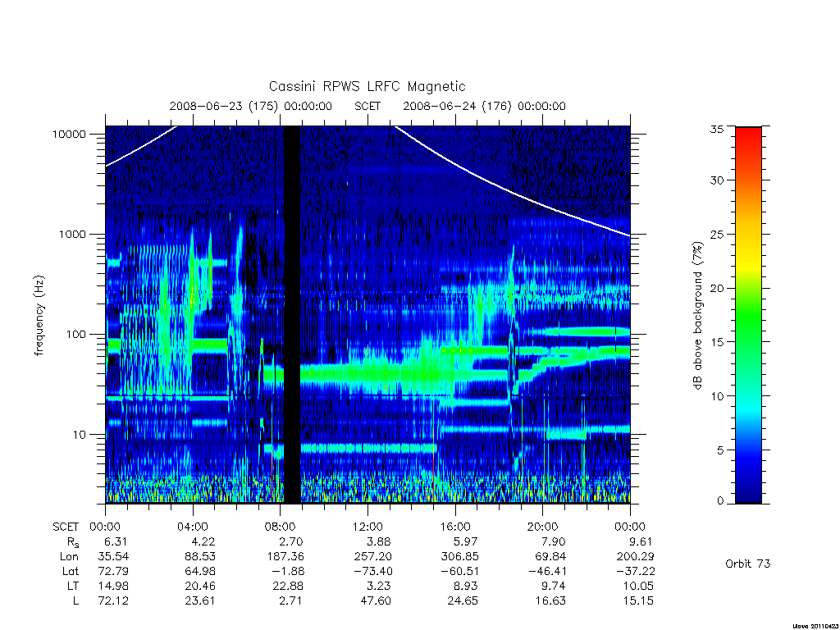Click the Lon value 200.29

point(636,557)
